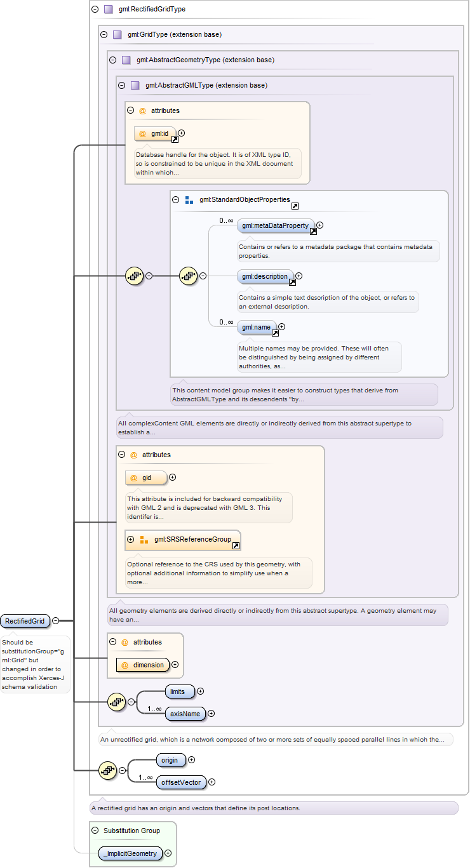Screen dimensions: 470x868
Task: Click the axisName element box
Action: tap(185, 714)
